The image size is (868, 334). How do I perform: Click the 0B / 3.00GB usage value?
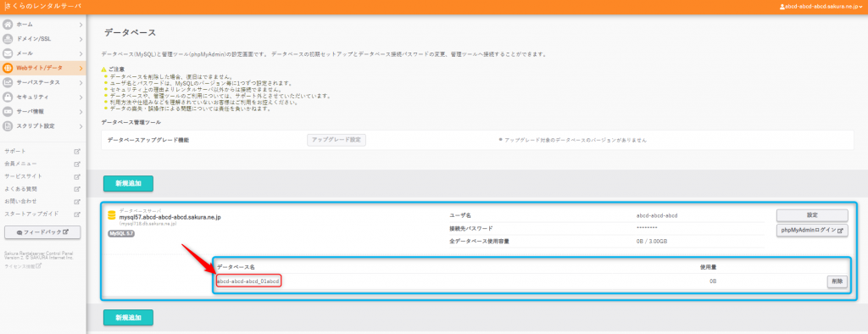[x=652, y=242]
